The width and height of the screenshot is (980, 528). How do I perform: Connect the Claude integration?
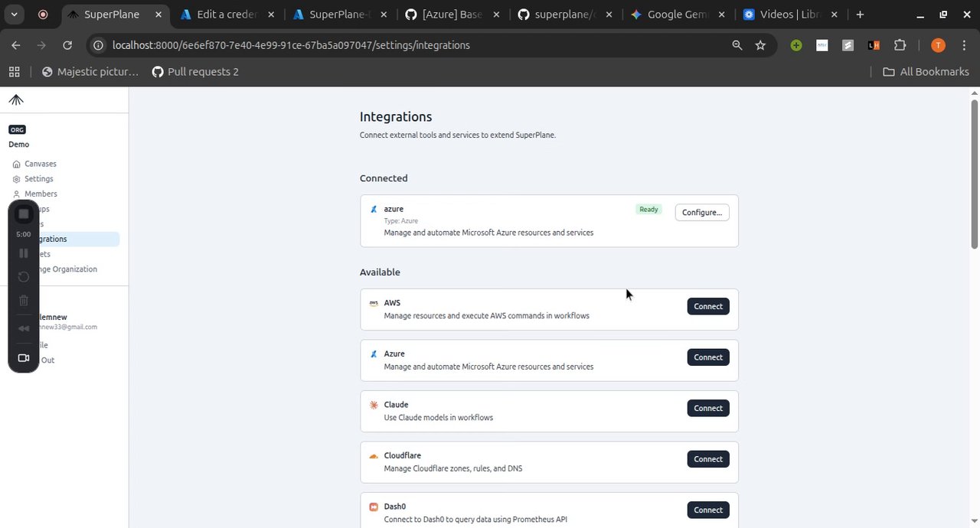pos(707,409)
